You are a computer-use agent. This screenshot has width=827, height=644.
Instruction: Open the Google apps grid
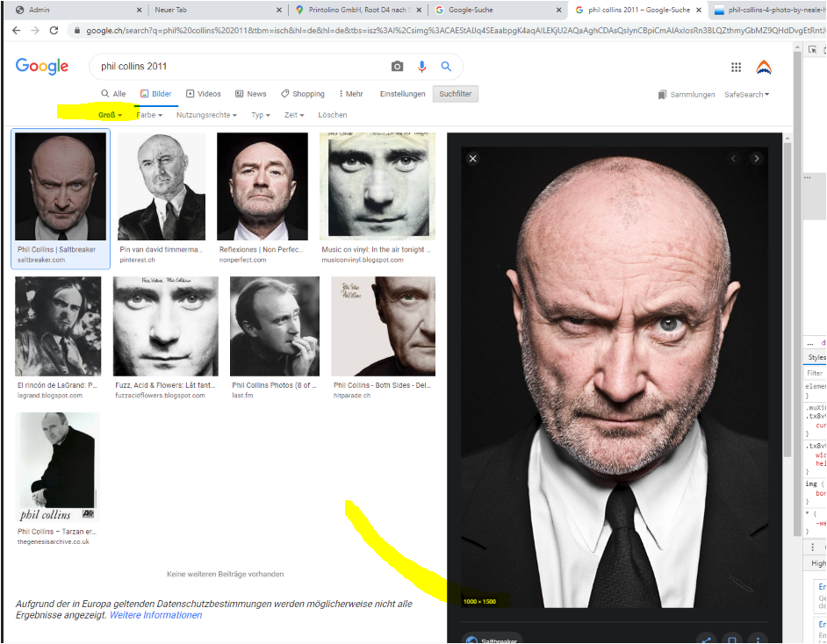[x=736, y=68]
